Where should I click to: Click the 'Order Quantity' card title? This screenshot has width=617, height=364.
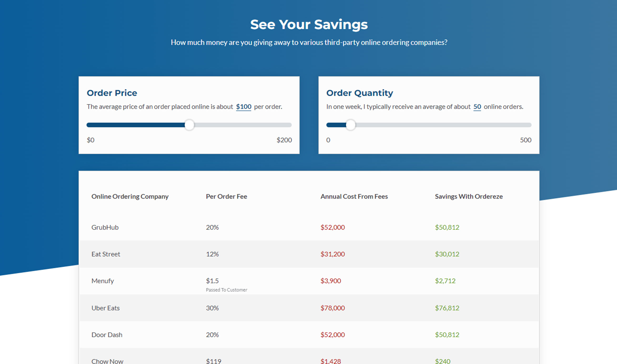pos(360,93)
